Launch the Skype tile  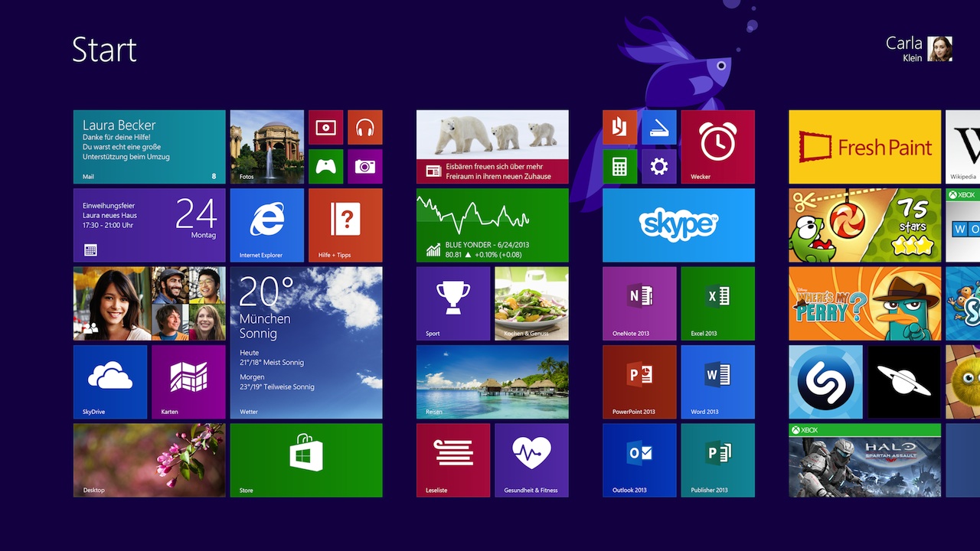678,226
